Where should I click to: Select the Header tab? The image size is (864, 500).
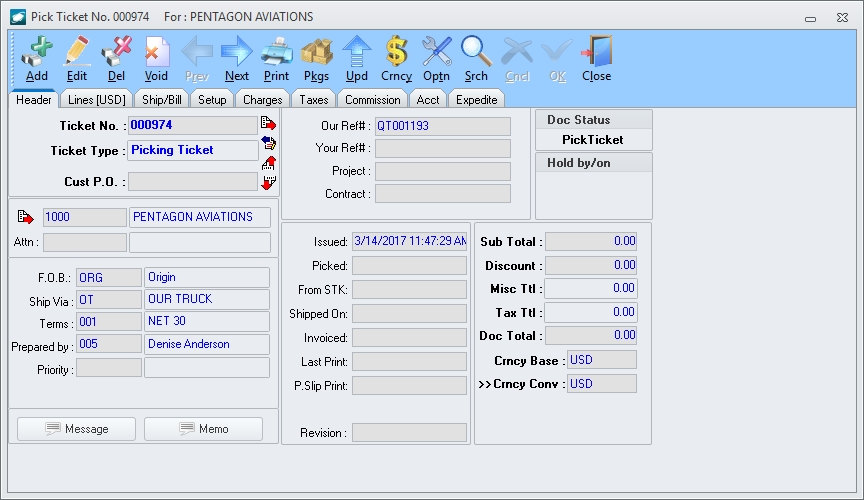point(34,100)
